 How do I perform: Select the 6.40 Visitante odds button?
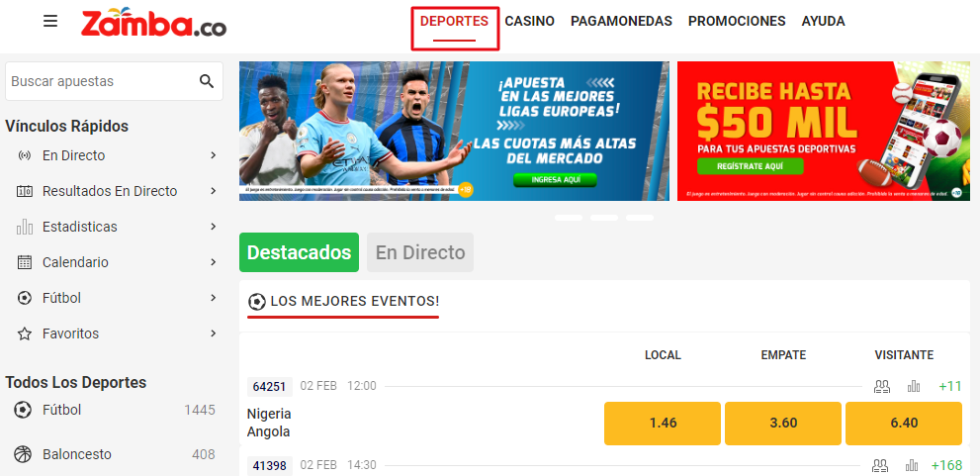coord(904,424)
